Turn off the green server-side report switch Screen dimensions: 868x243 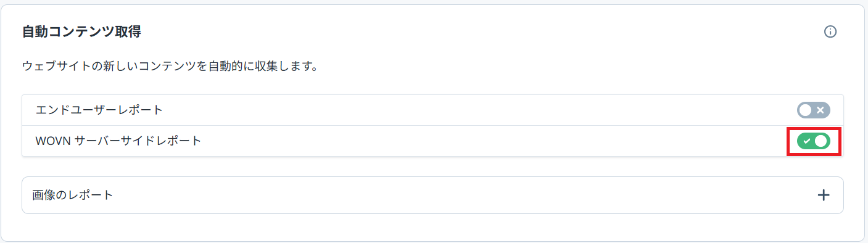pos(814,141)
